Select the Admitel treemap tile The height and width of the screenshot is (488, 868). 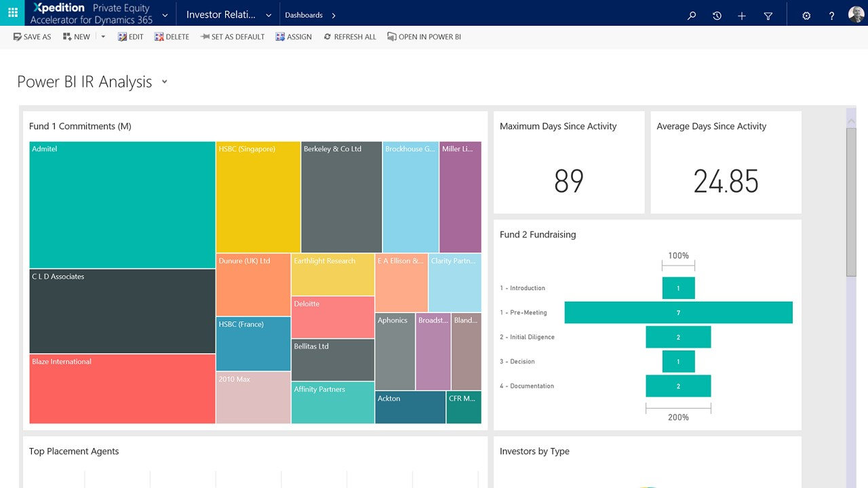click(x=122, y=205)
